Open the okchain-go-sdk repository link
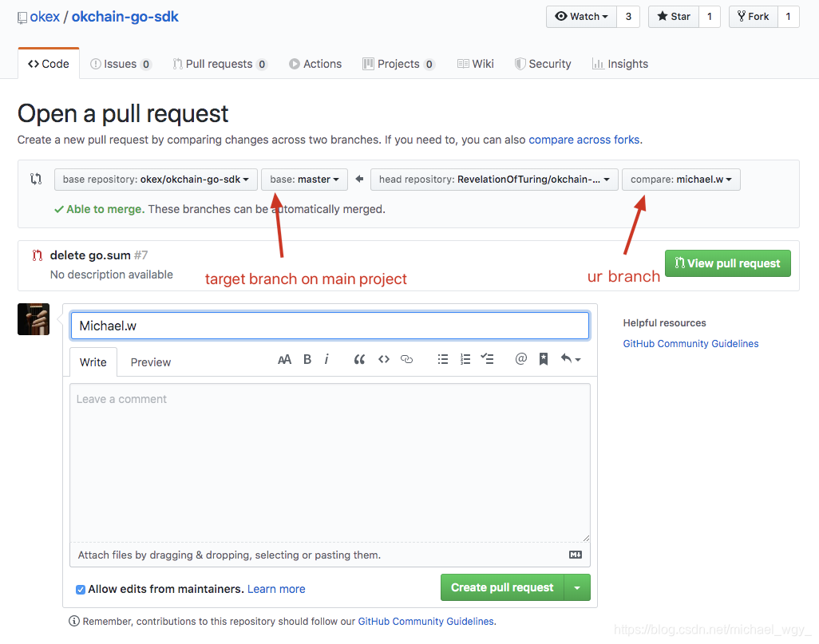Image resolution: width=819 pixels, height=644 pixels. tap(125, 17)
